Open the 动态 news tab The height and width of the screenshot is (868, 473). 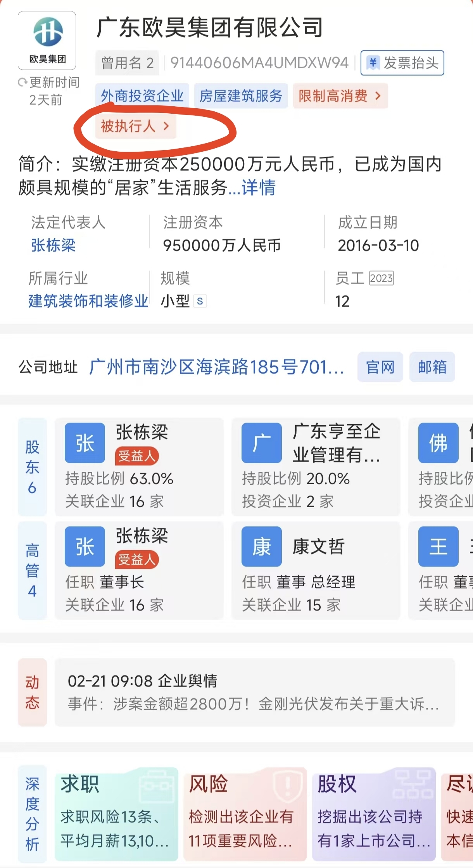(x=32, y=692)
